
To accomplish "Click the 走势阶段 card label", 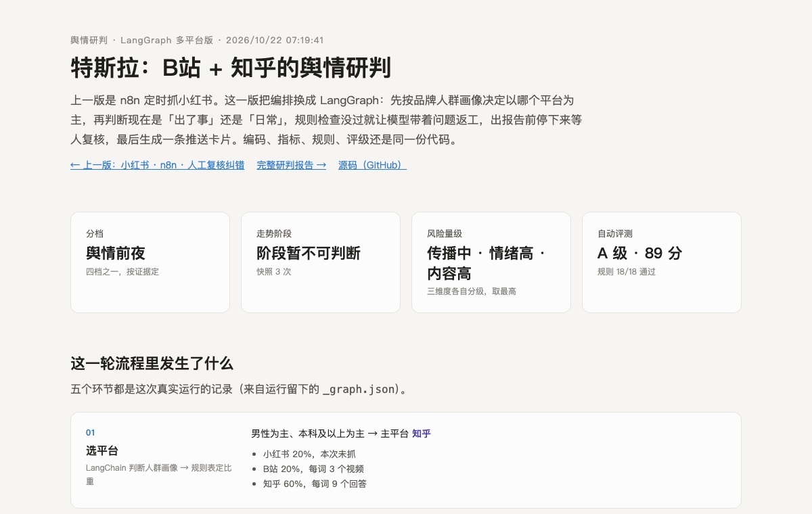I will tap(274, 233).
